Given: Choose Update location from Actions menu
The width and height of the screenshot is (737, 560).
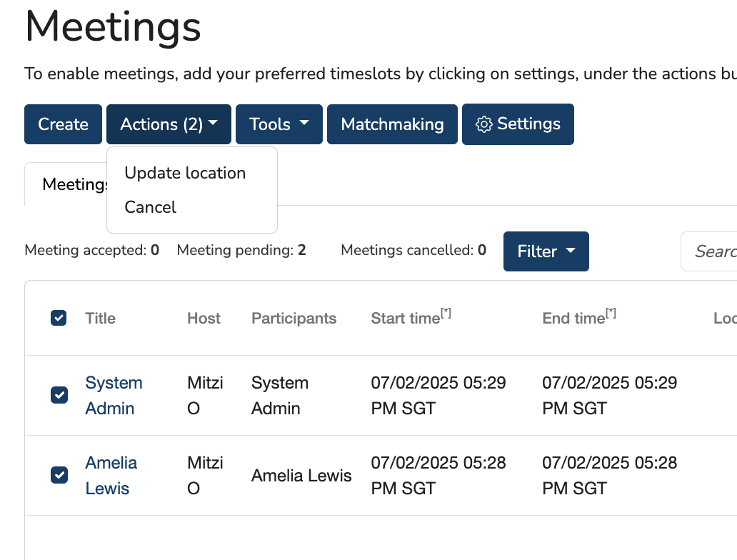Looking at the screenshot, I should click(185, 173).
